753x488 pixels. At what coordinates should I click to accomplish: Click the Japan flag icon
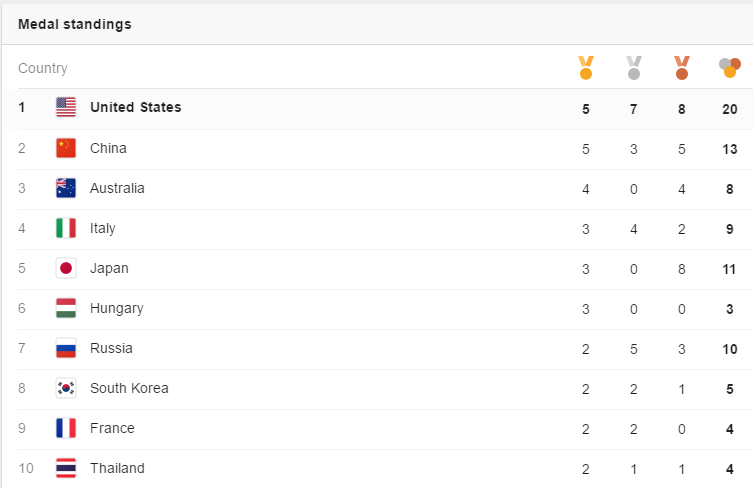[x=66, y=268]
